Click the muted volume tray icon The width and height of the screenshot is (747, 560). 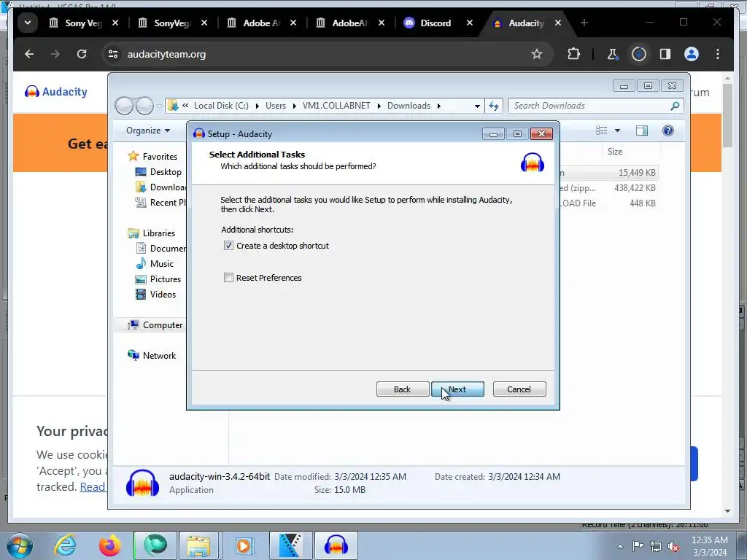coord(673,547)
